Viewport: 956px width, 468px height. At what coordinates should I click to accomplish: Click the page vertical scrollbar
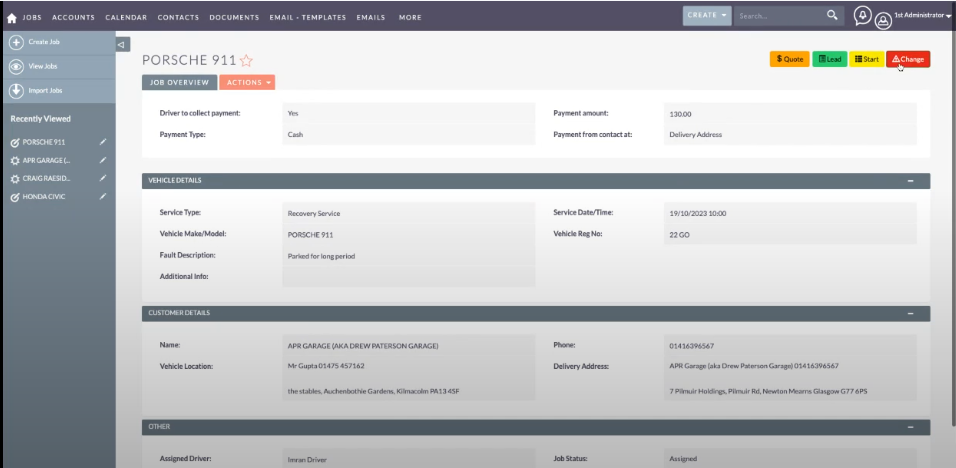(x=953, y=229)
